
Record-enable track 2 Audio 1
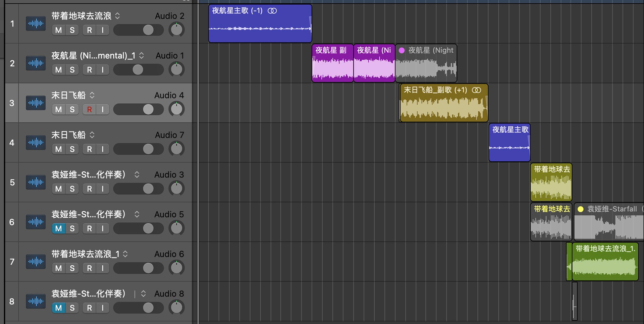[89, 70]
